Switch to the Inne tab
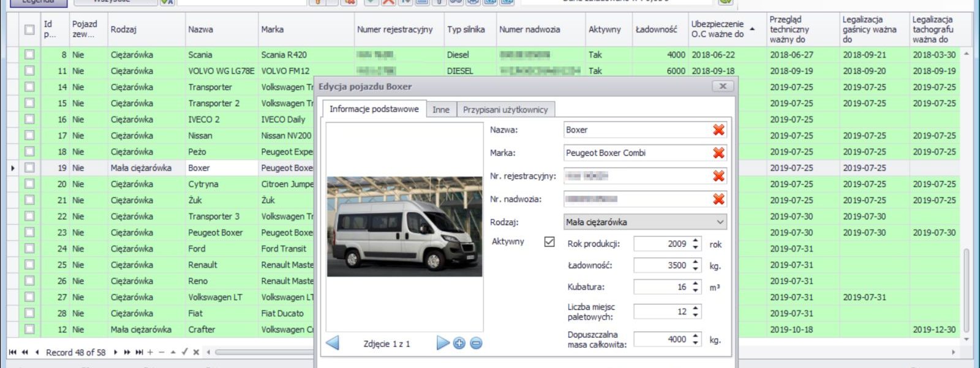The width and height of the screenshot is (980, 368). pyautogui.click(x=441, y=110)
